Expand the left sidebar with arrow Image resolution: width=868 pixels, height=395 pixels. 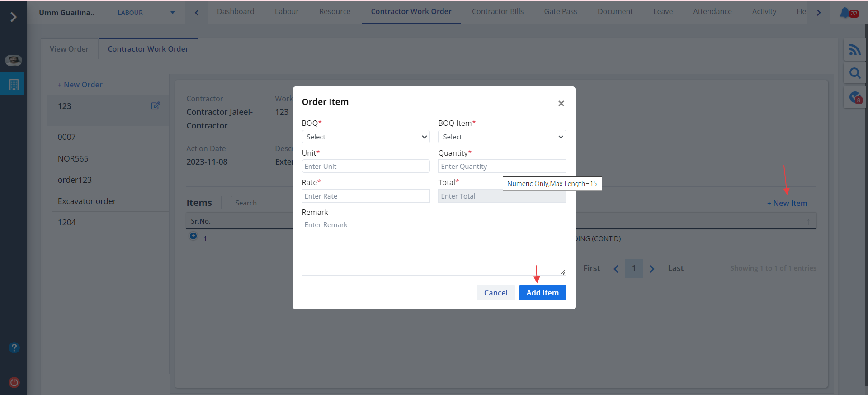(14, 17)
